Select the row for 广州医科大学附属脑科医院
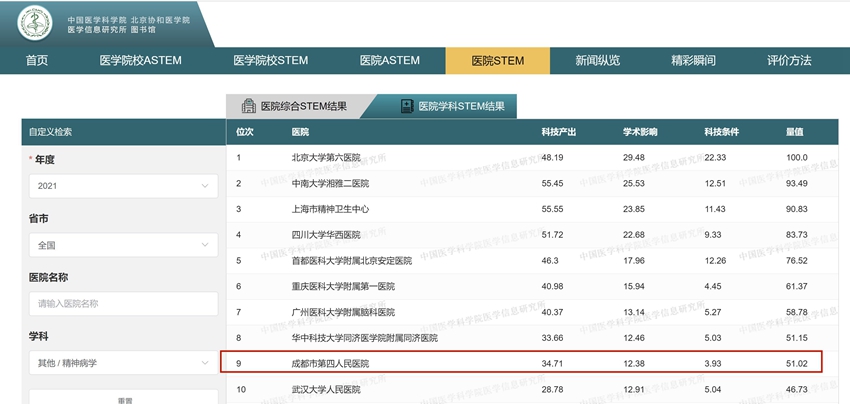Image resolution: width=850 pixels, height=404 pixels. 532,312
